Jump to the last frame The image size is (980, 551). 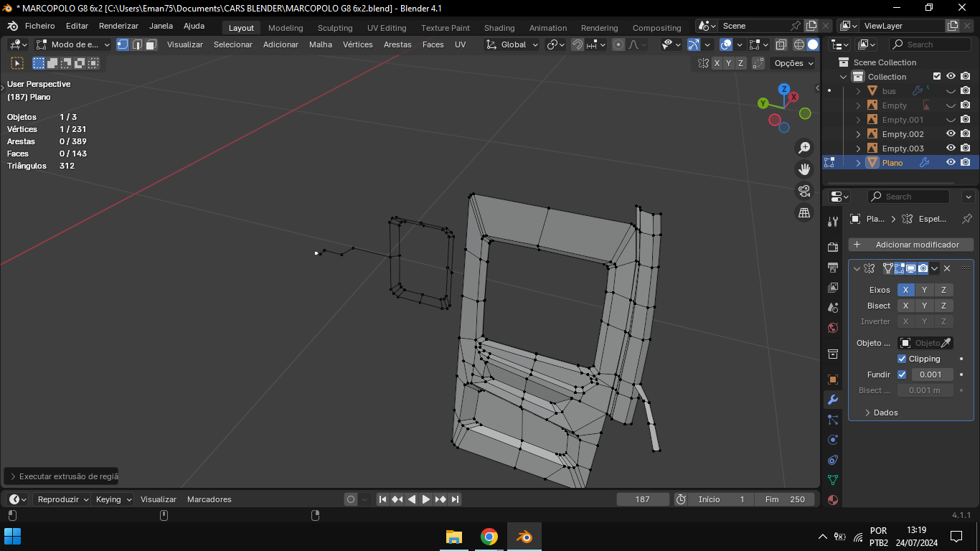[455, 499]
